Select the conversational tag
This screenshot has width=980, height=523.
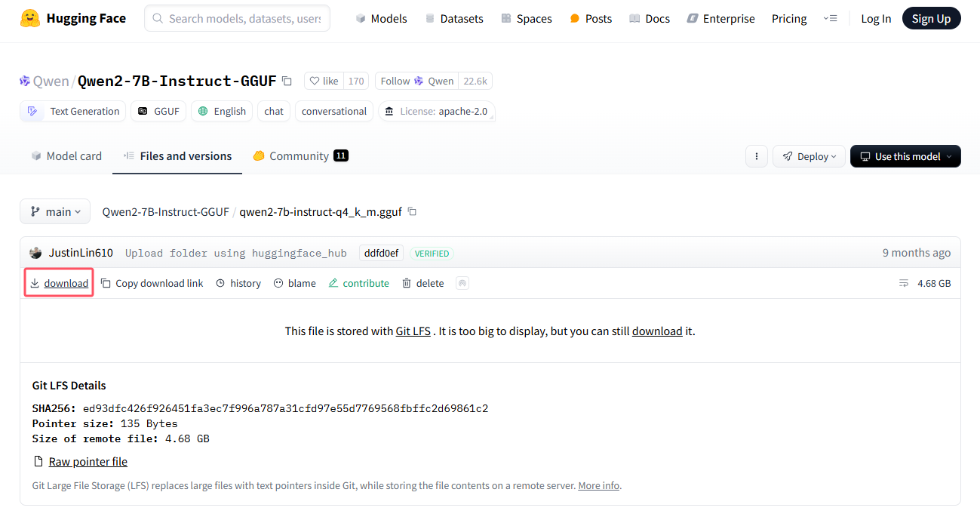tap(333, 111)
